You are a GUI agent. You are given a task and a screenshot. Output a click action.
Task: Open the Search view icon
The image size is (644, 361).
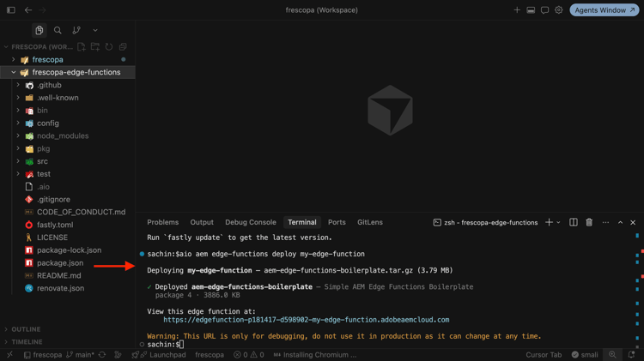(58, 30)
